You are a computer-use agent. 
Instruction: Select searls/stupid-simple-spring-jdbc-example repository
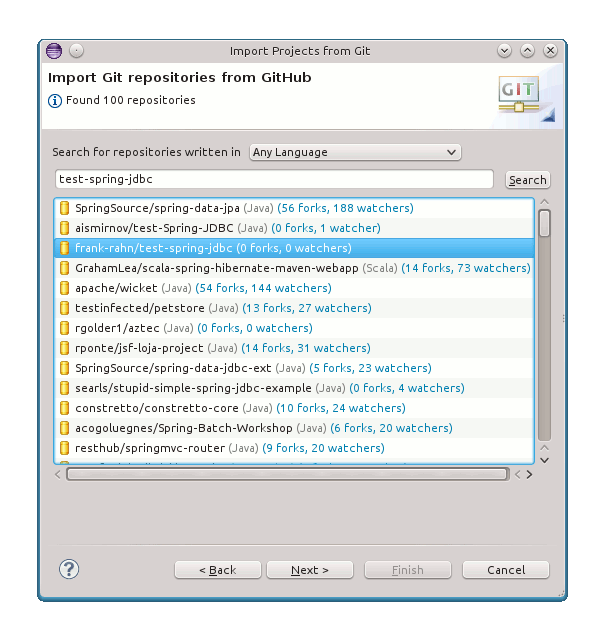pos(193,388)
